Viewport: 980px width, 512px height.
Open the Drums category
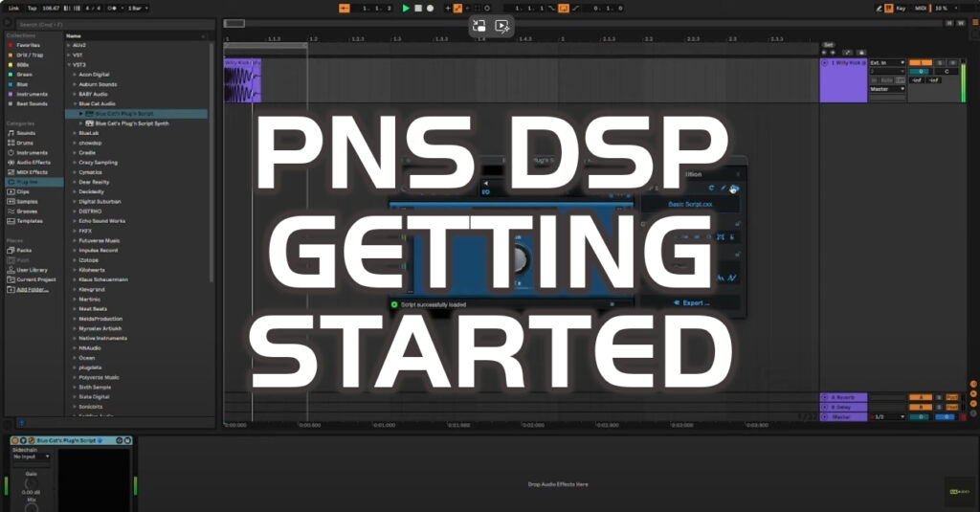pyautogui.click(x=25, y=143)
